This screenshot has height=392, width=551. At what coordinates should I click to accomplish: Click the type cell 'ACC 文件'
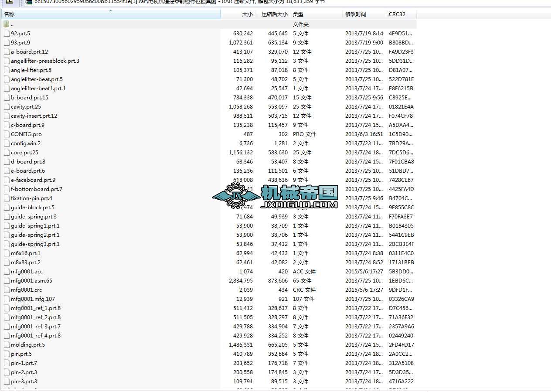coord(304,272)
